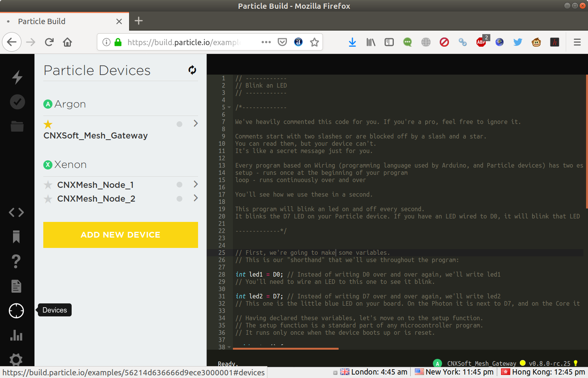Open the Libraries bookmark icon
Image resolution: width=588 pixels, height=378 pixels.
pyautogui.click(x=16, y=237)
